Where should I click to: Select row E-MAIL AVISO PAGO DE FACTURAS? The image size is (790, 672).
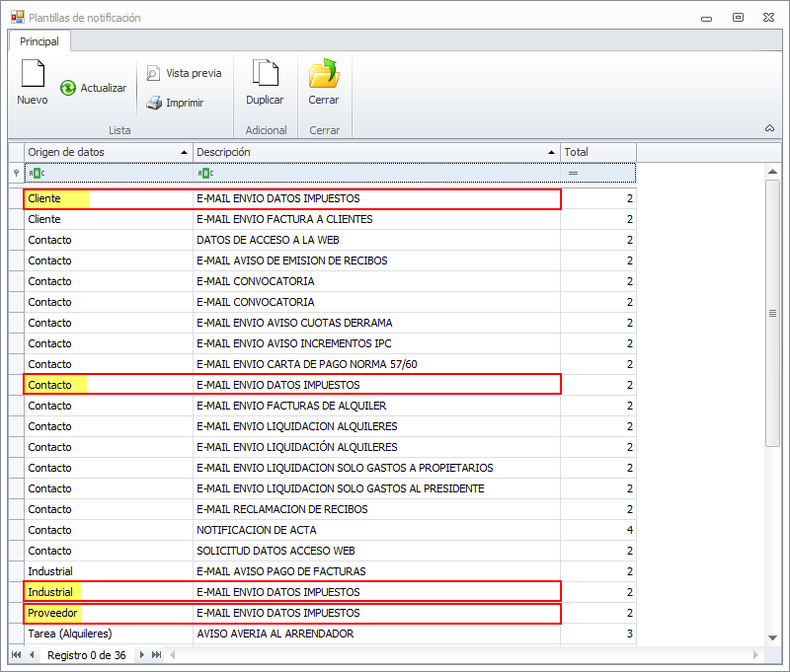pos(323,571)
